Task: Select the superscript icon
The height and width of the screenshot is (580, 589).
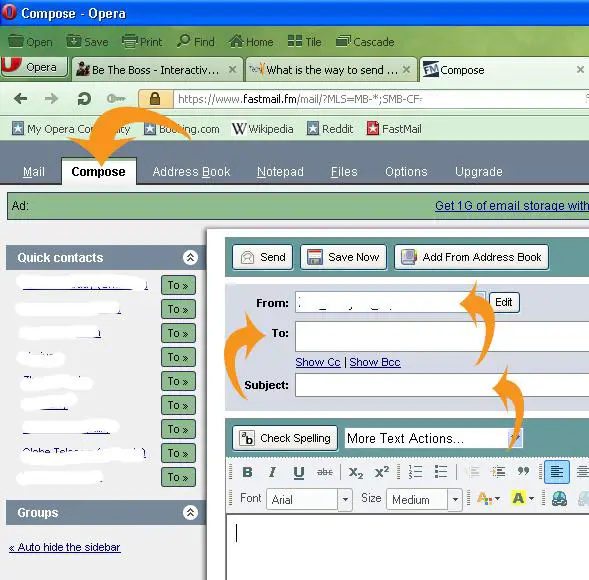Action: pyautogui.click(x=381, y=472)
